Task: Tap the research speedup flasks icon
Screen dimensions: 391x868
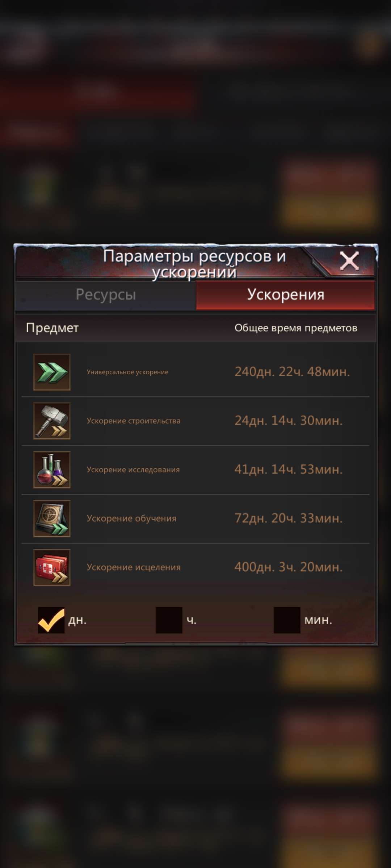Action: [x=52, y=469]
